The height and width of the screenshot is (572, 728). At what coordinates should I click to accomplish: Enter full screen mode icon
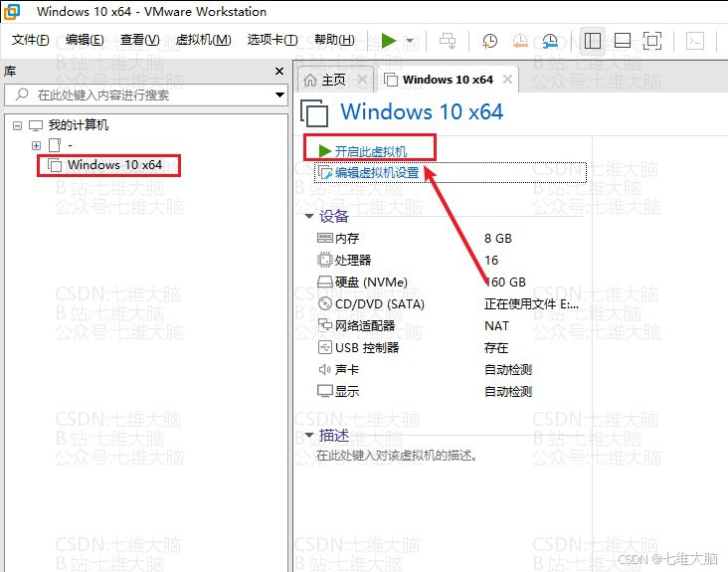pyautogui.click(x=651, y=41)
